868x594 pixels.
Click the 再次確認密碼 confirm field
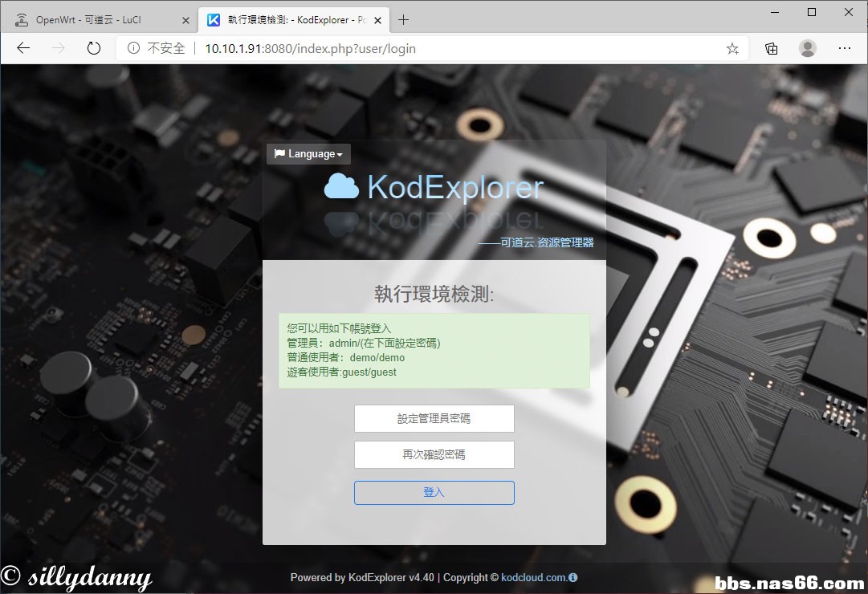[434, 454]
